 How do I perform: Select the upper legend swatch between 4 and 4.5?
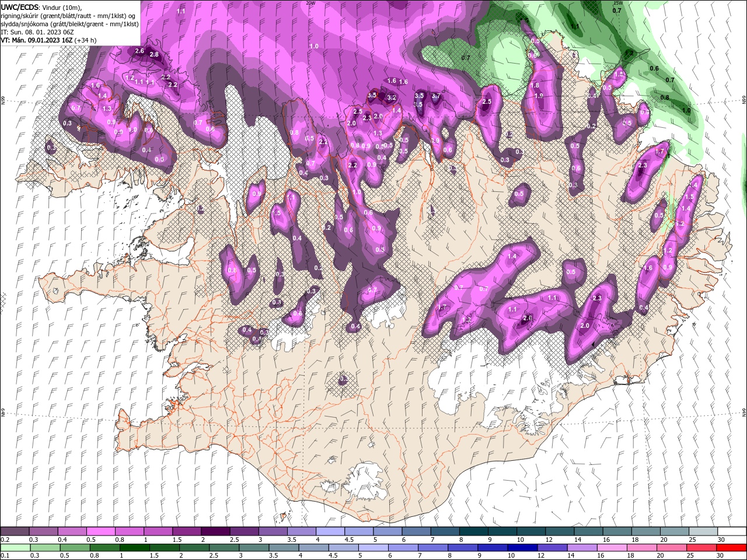point(330,531)
